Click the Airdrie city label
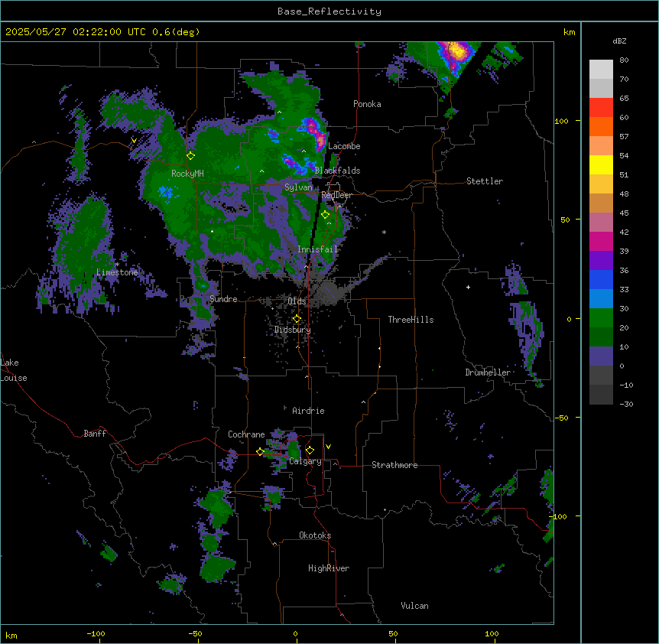Screen dimensions: 659x644 point(308,411)
